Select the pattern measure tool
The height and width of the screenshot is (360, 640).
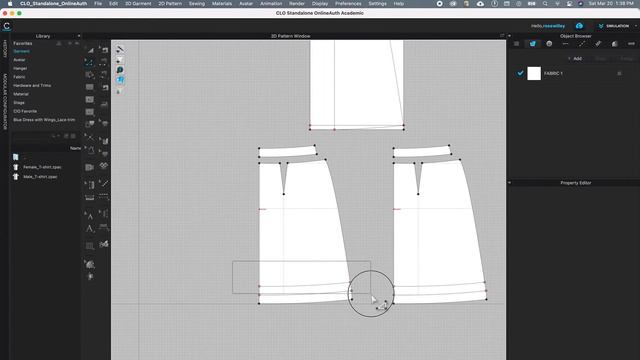coord(89,198)
